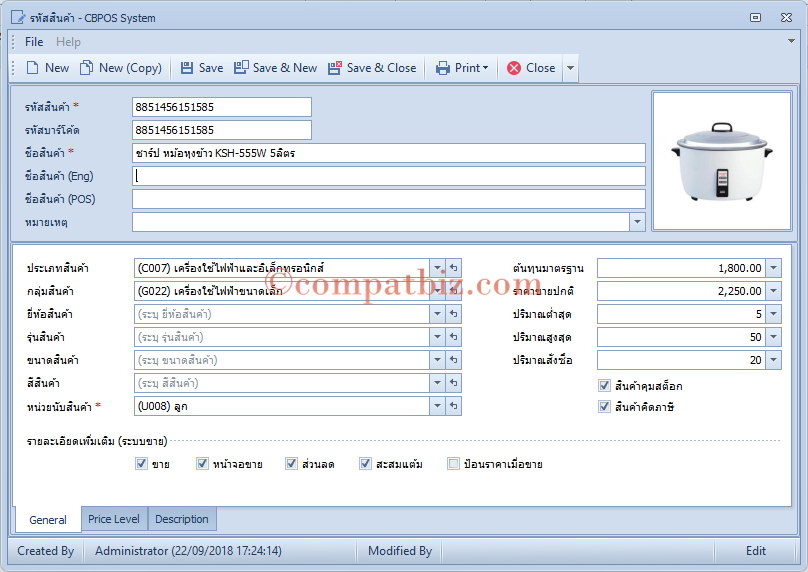Click the undo arrow beside หน่วยนับสินค้า
This screenshot has height=572, width=808.
pos(453,406)
